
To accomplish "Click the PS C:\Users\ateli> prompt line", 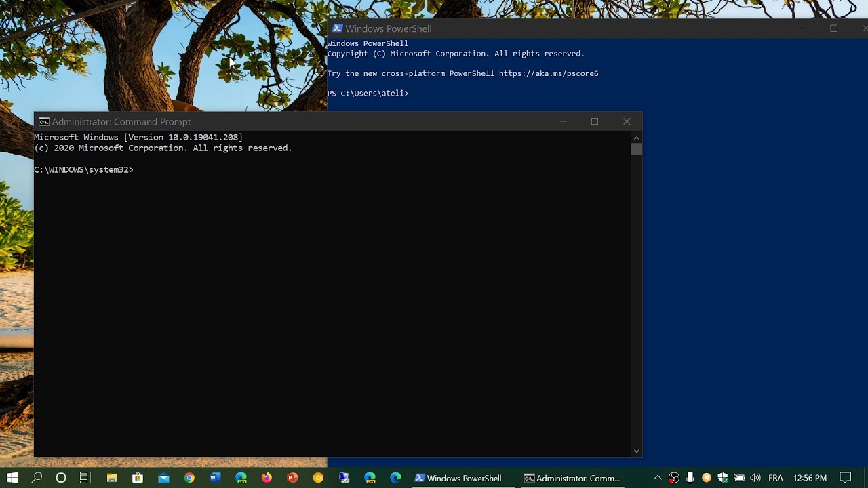I will pos(368,93).
